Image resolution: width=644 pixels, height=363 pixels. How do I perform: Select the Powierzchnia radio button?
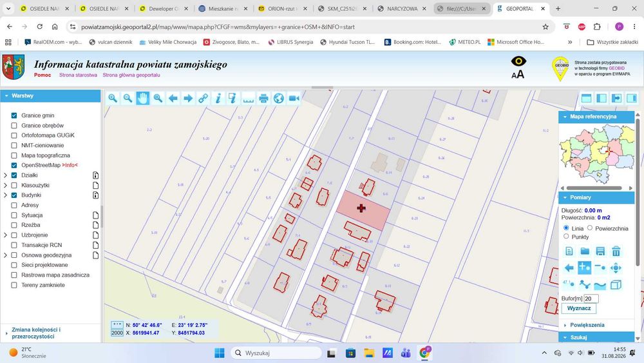point(590,228)
